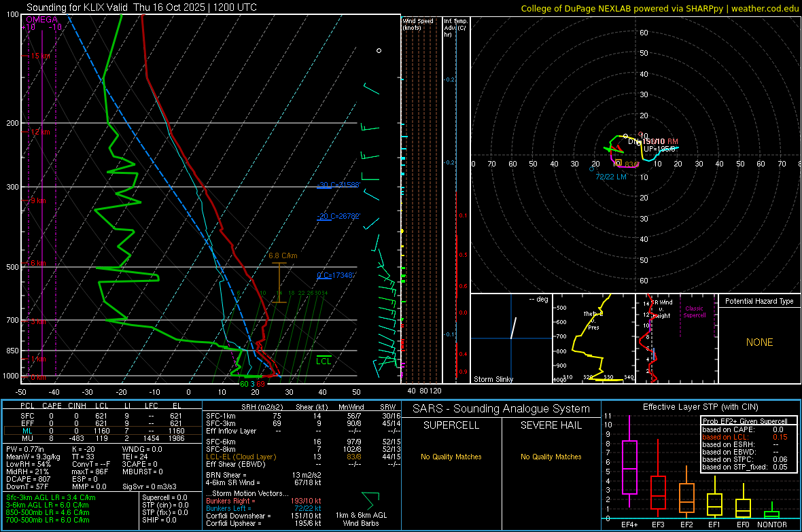
Task: Click the 'Eff Inflow Layer' row label
Action: [x=232, y=431]
